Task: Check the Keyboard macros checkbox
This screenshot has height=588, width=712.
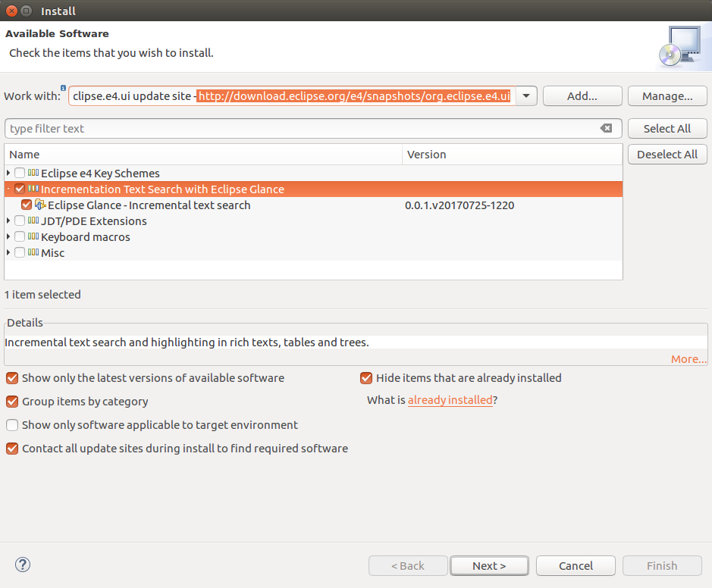Action: [20, 236]
